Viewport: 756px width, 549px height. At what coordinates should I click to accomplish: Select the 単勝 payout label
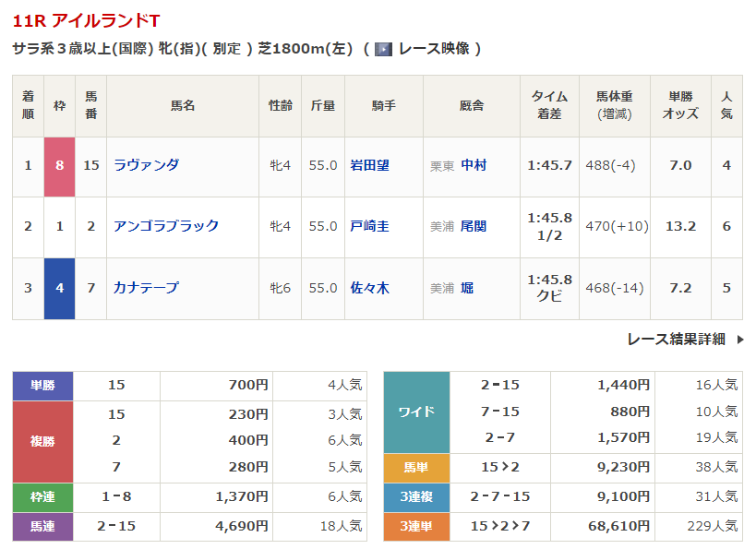point(42,386)
